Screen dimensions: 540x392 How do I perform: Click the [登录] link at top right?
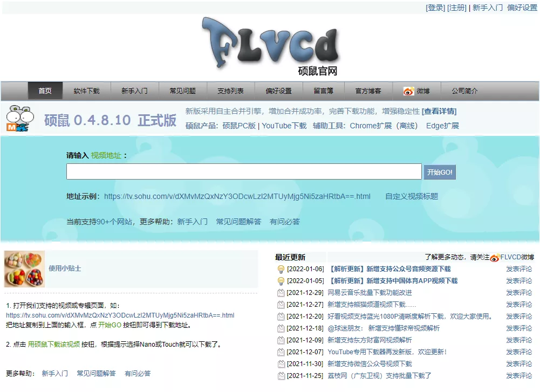click(434, 8)
